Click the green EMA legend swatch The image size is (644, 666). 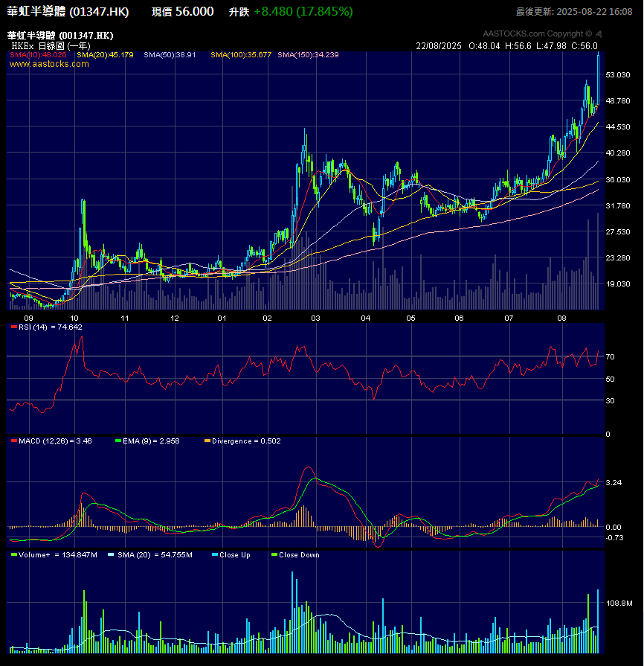point(118,441)
